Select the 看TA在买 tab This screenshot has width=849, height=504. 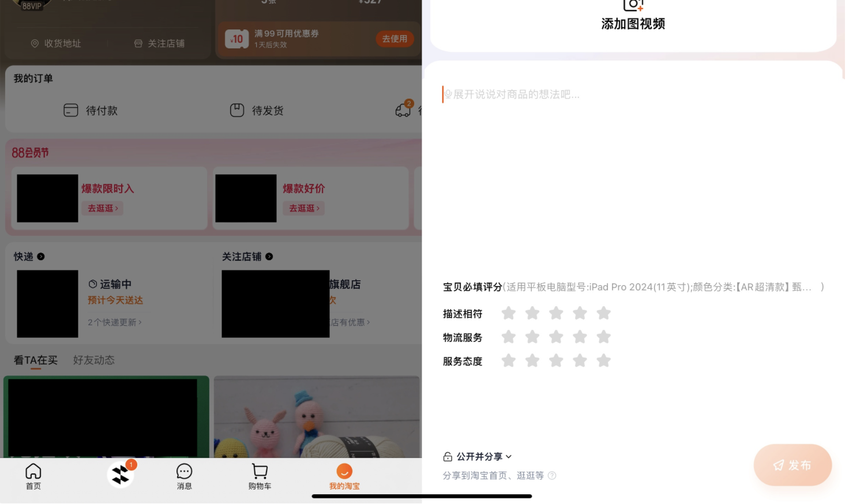coord(36,360)
